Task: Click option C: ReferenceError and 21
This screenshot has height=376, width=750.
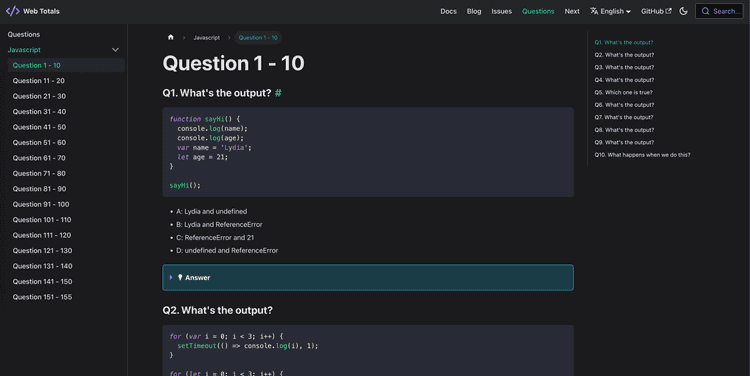Action: (x=215, y=237)
